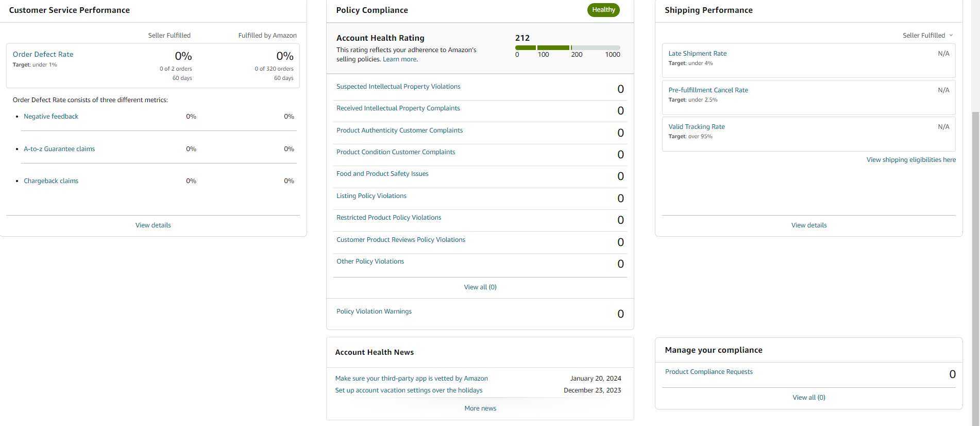Viewport: 980px width, 426px height.
Task: Open Listing Policy Violations
Action: pos(371,196)
